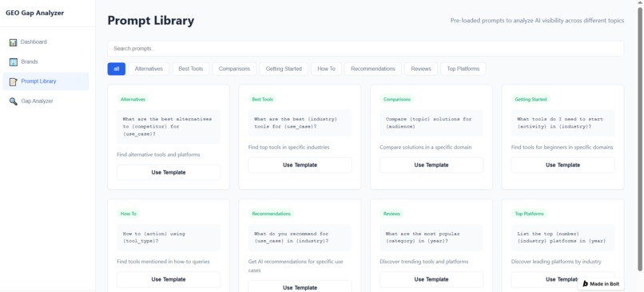Click description 'Get AI recommendations for specific use cases'
Viewport: 644px width, 292px height.
[296, 266]
